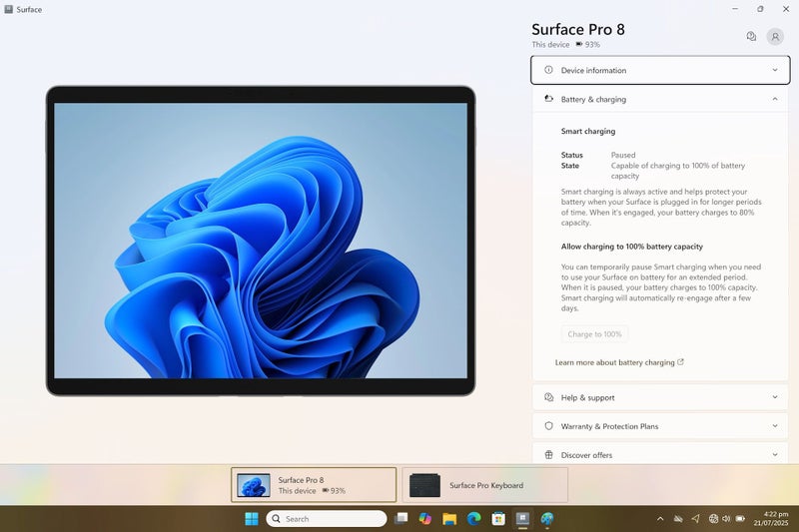Restore down the Surface window
The height and width of the screenshot is (532, 799).
760,9
